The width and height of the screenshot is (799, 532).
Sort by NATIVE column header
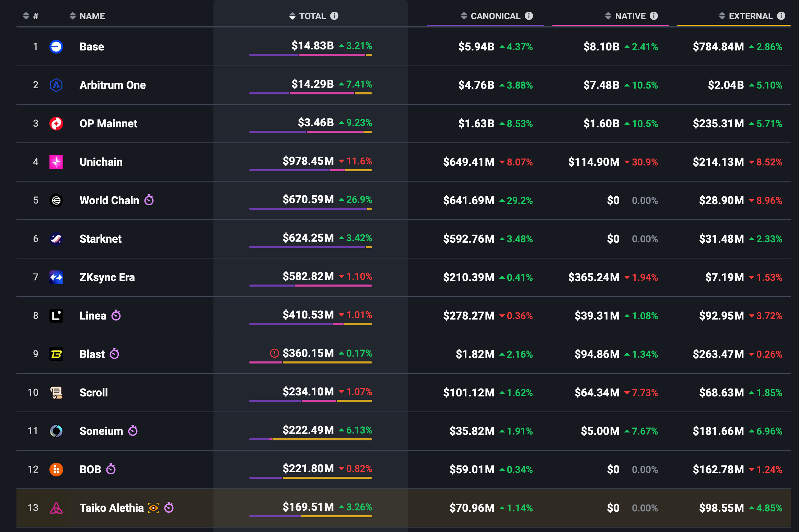click(630, 16)
